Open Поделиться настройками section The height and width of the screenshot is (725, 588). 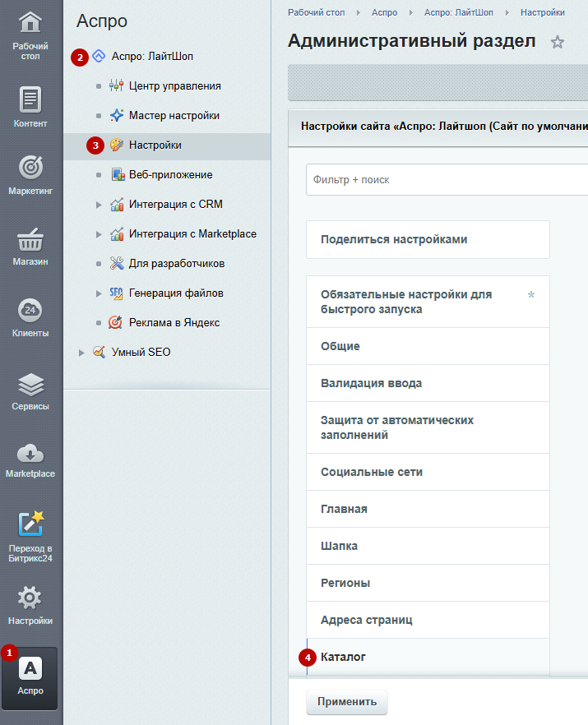pos(428,239)
